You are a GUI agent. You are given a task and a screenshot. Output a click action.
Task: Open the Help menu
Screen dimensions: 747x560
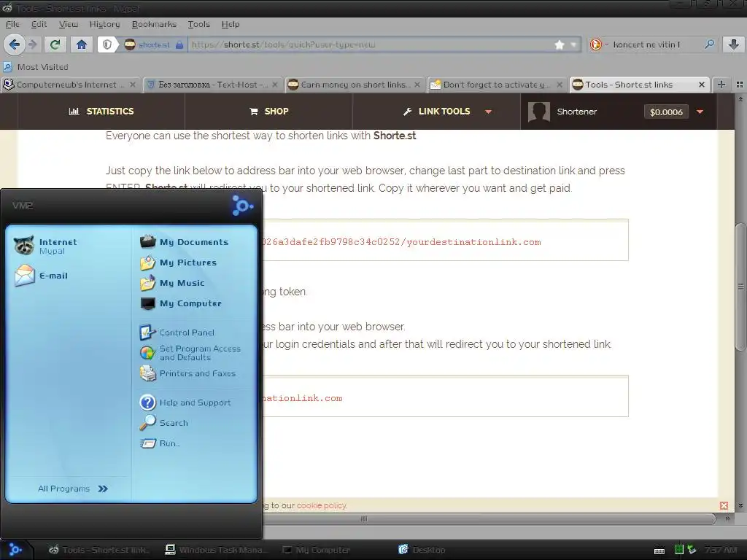click(x=230, y=24)
